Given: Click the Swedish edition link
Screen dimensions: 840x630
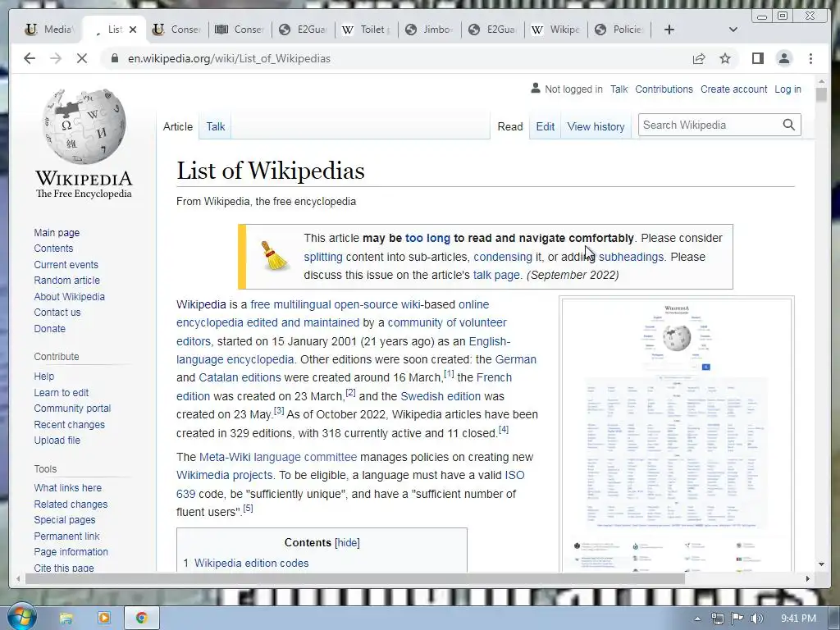Looking at the screenshot, I should click(441, 396).
